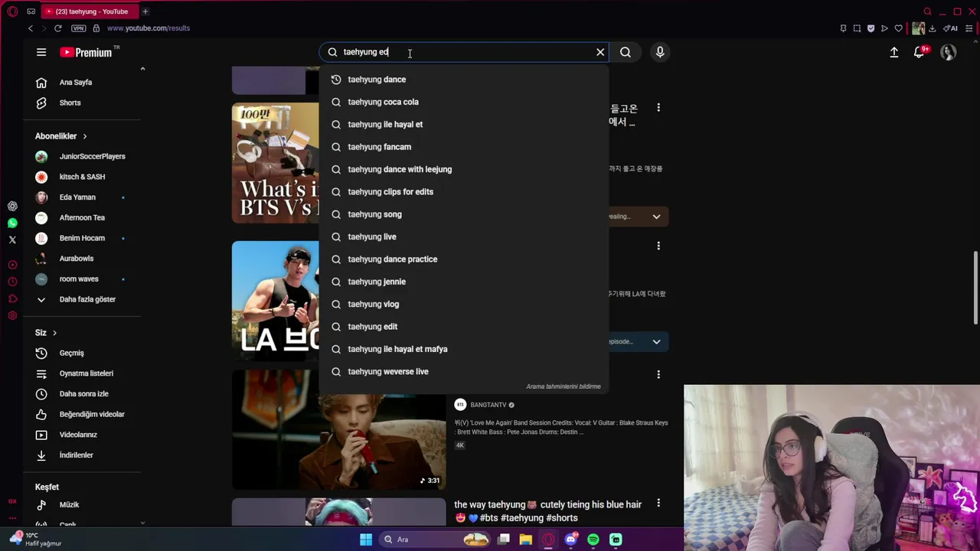Open more options for the BANGTANTV video
This screenshot has height=551, width=980.
click(x=658, y=375)
